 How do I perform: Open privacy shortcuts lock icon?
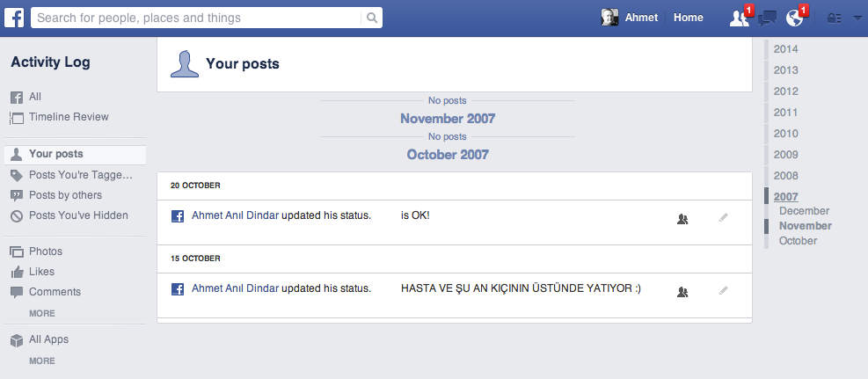tap(834, 18)
